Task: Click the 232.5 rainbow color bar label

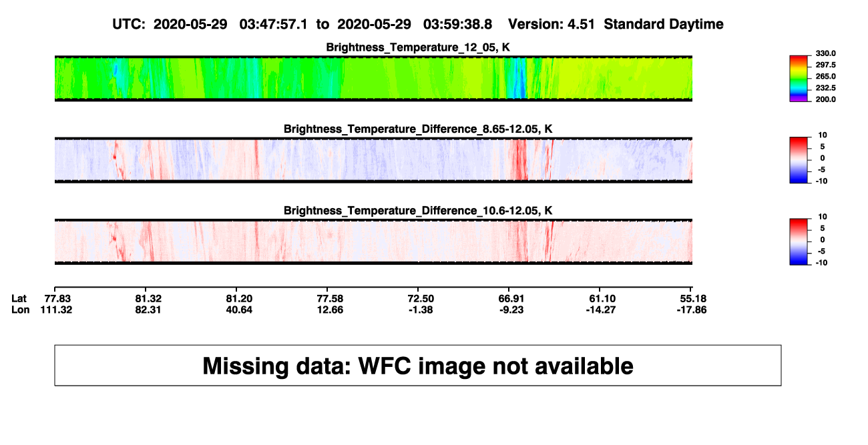Action: pos(825,87)
